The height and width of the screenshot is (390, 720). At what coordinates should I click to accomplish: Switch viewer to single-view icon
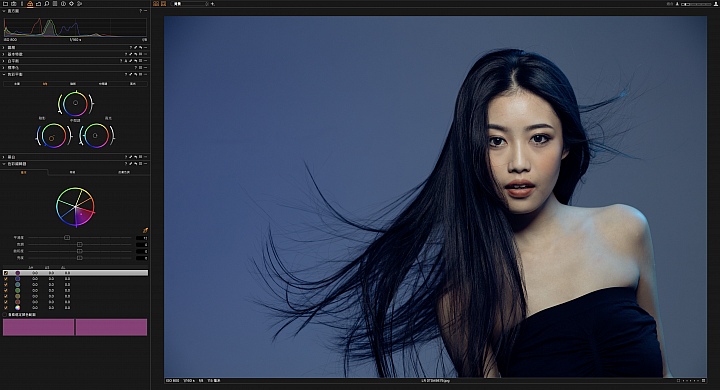pos(163,4)
